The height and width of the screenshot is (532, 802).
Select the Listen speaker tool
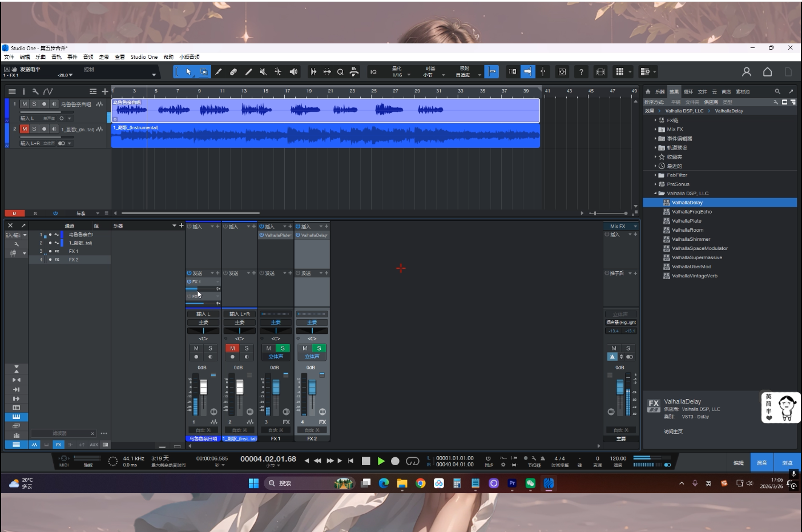(293, 72)
